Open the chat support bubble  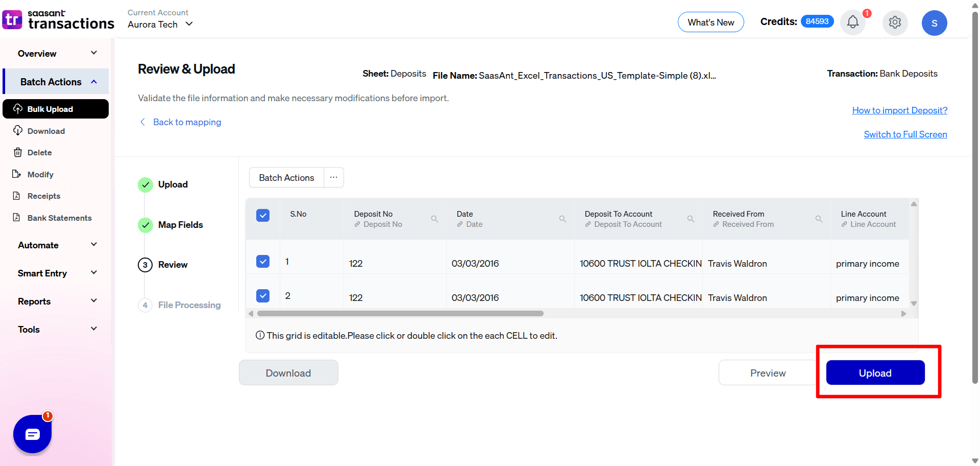(x=32, y=434)
